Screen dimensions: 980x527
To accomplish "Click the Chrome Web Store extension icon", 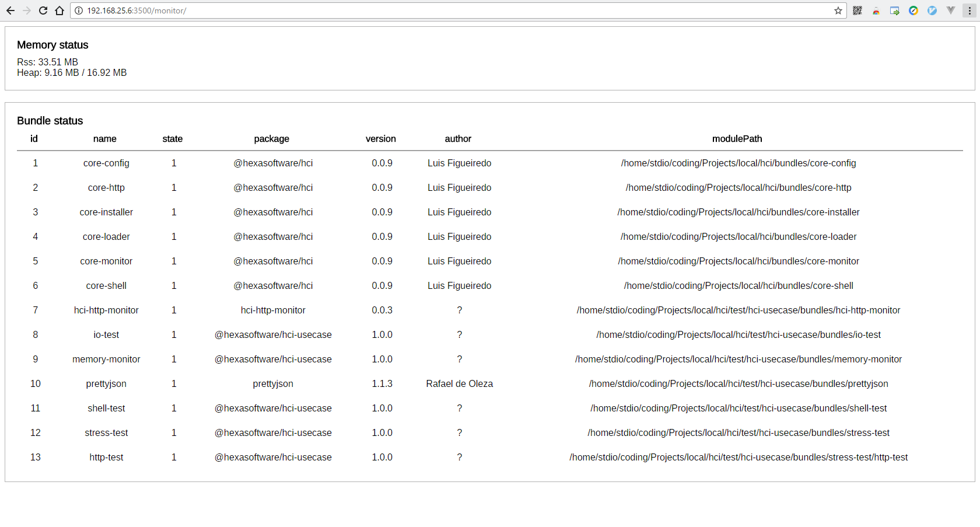I will click(876, 11).
